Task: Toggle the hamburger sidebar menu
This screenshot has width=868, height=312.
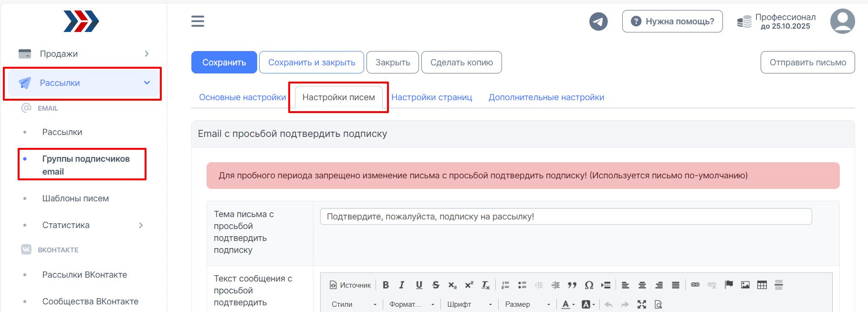Action: [198, 21]
